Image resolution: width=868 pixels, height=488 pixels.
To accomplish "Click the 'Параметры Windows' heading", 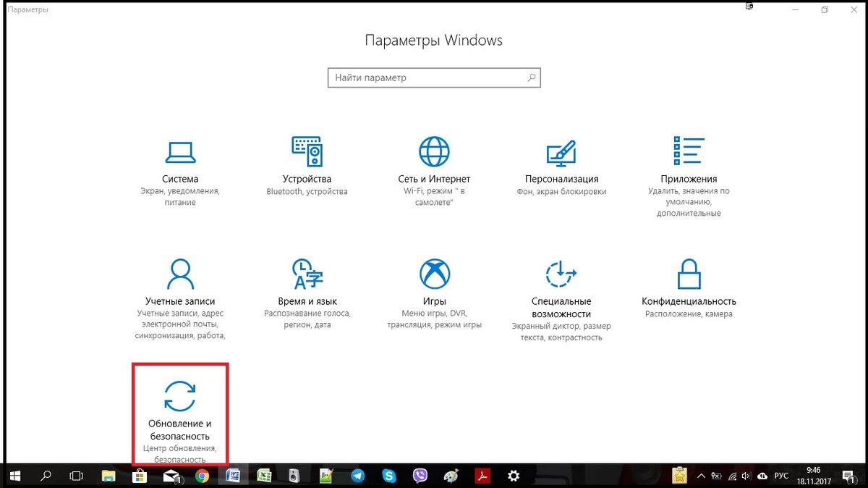I will click(433, 41).
